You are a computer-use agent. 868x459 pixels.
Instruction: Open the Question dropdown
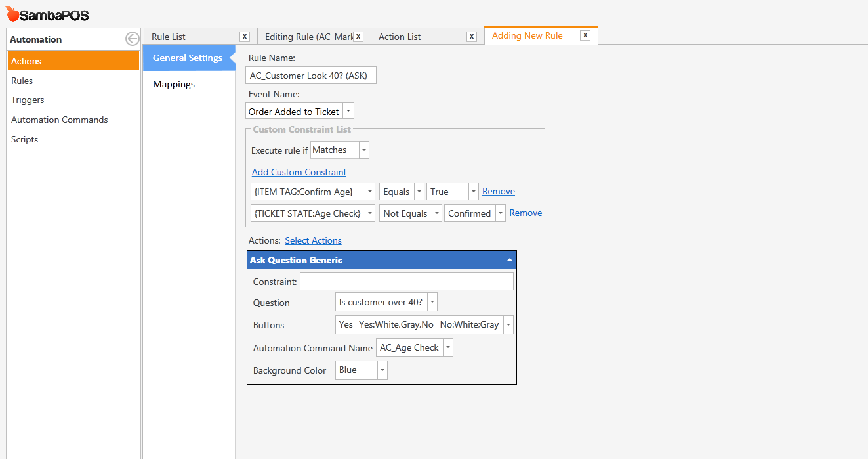coord(432,302)
